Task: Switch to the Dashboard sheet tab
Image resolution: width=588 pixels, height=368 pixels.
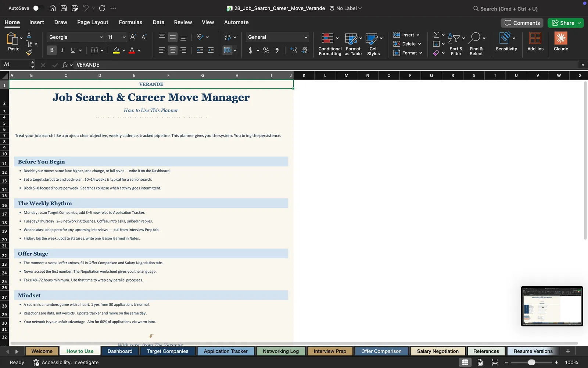Action: point(120,351)
